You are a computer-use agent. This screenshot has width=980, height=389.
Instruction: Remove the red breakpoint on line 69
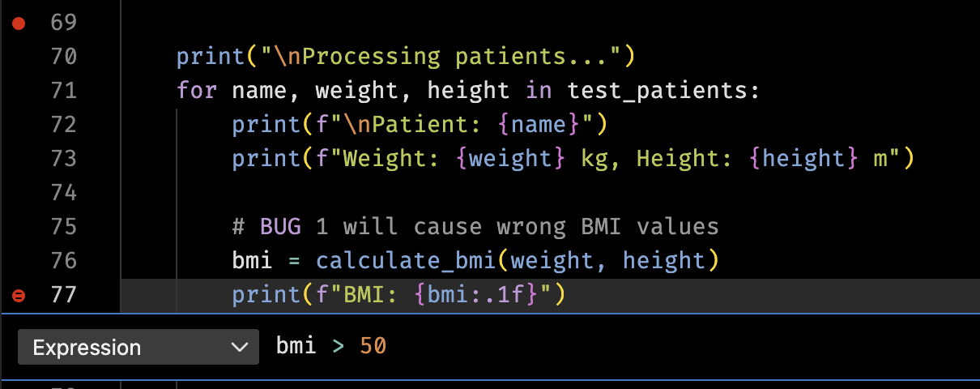19,24
